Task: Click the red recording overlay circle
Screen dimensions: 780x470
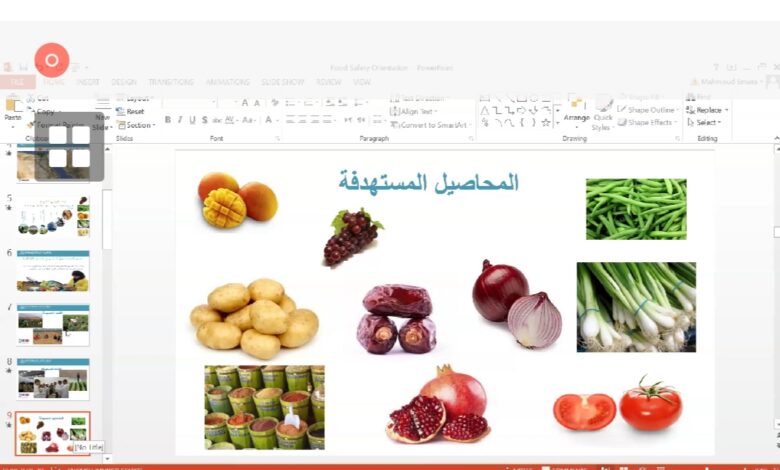Action: tap(52, 61)
